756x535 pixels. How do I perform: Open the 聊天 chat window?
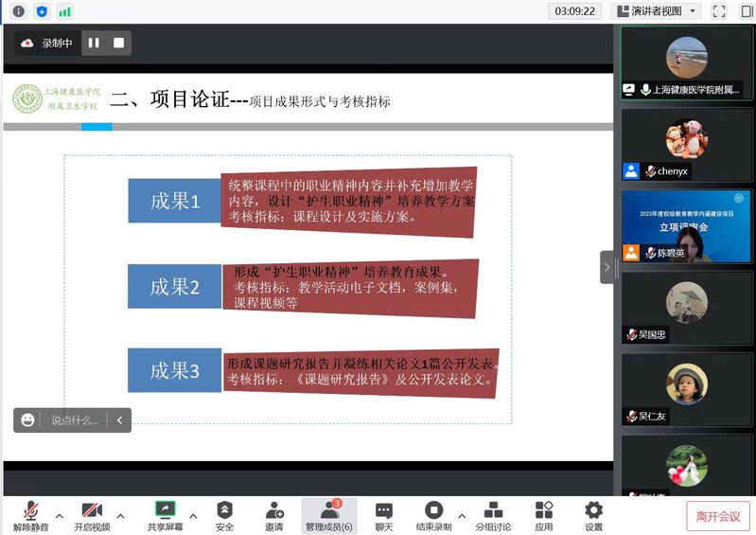[x=383, y=516]
